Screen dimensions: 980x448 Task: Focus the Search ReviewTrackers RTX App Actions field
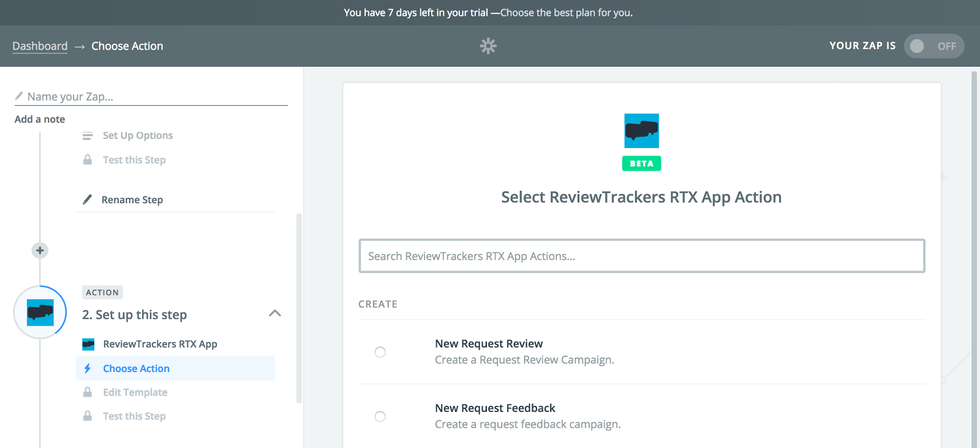(642, 256)
